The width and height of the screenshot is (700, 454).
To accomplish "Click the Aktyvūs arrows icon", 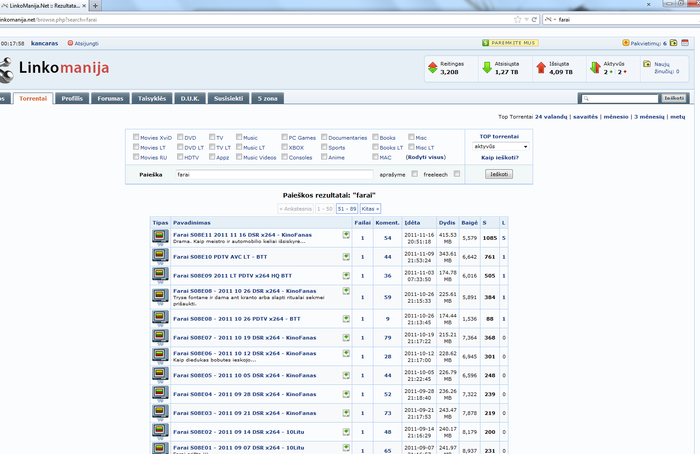I will coord(595,68).
